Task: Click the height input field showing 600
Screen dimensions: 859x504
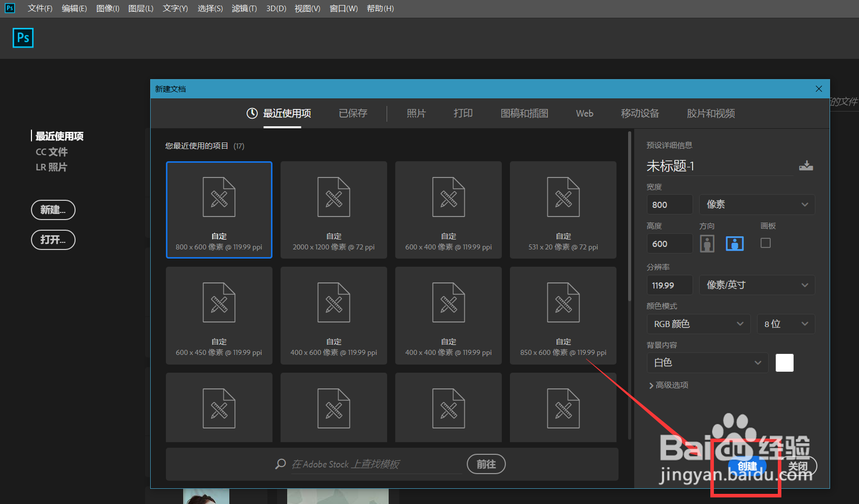Action: (670, 244)
